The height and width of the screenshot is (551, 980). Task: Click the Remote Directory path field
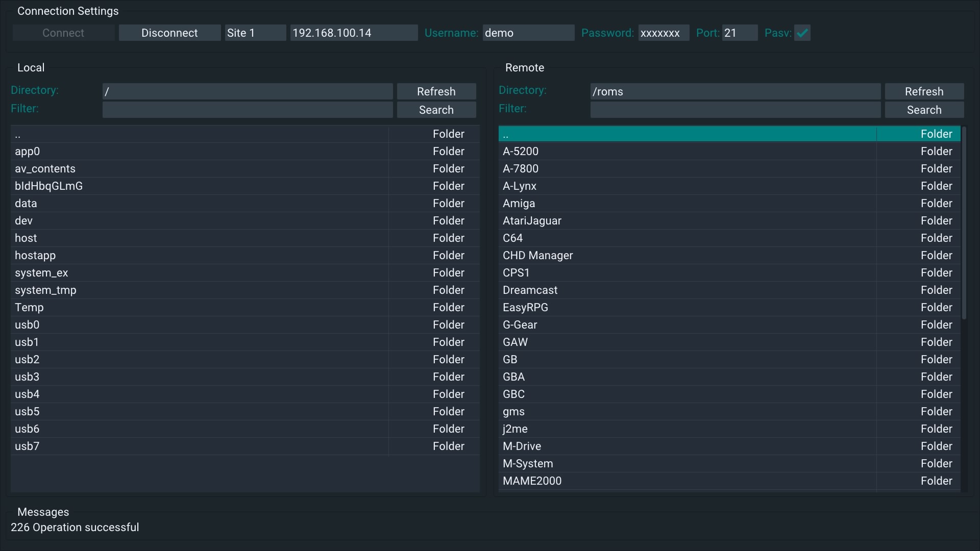pos(735,92)
